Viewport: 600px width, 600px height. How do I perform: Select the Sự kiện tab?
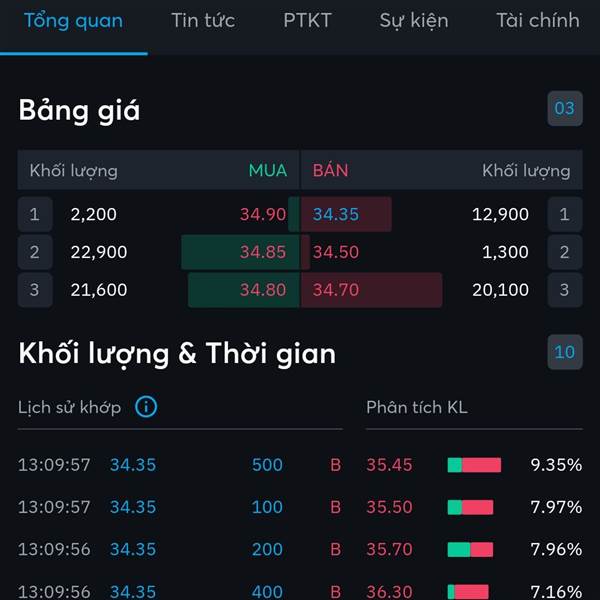point(414,21)
